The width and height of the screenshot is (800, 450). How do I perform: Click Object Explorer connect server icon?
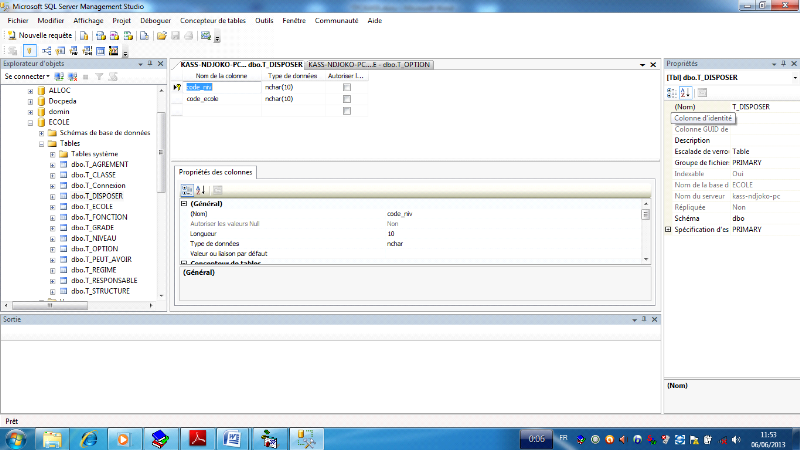coord(59,77)
